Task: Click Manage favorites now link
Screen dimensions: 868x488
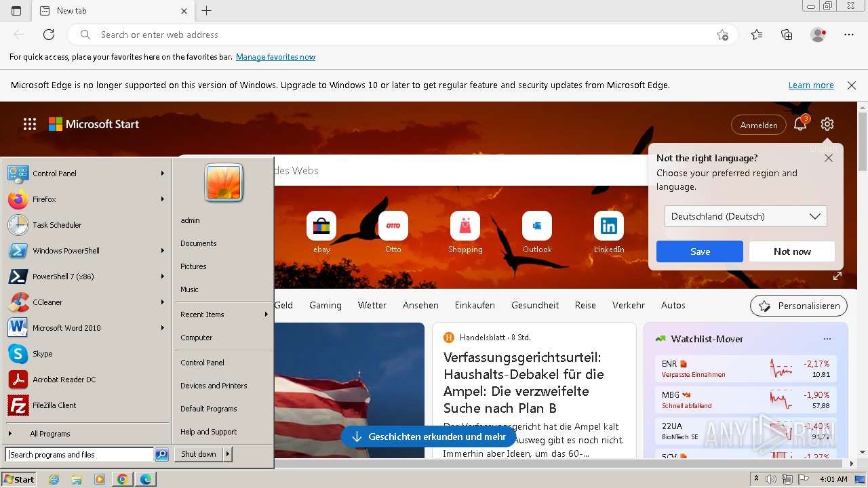Action: (275, 57)
